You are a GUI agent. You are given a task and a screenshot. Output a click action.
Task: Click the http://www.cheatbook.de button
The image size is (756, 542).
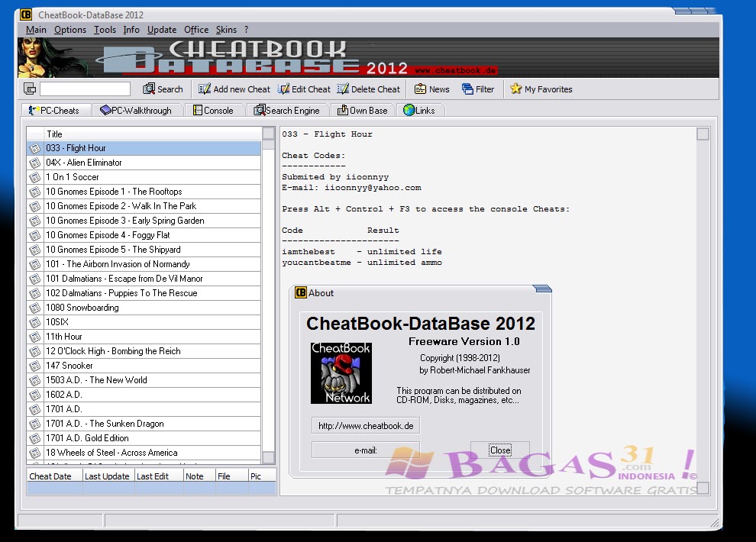[x=366, y=426]
